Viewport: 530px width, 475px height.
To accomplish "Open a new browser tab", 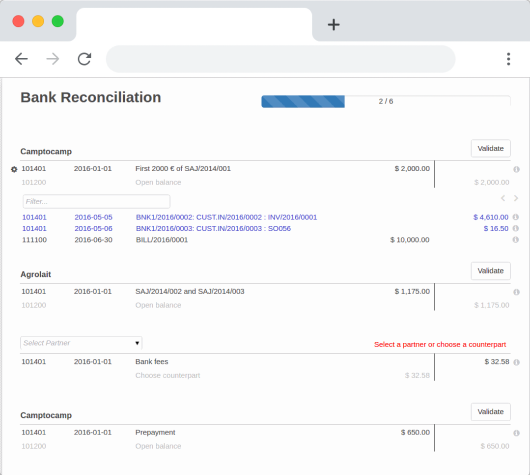I will [x=334, y=24].
